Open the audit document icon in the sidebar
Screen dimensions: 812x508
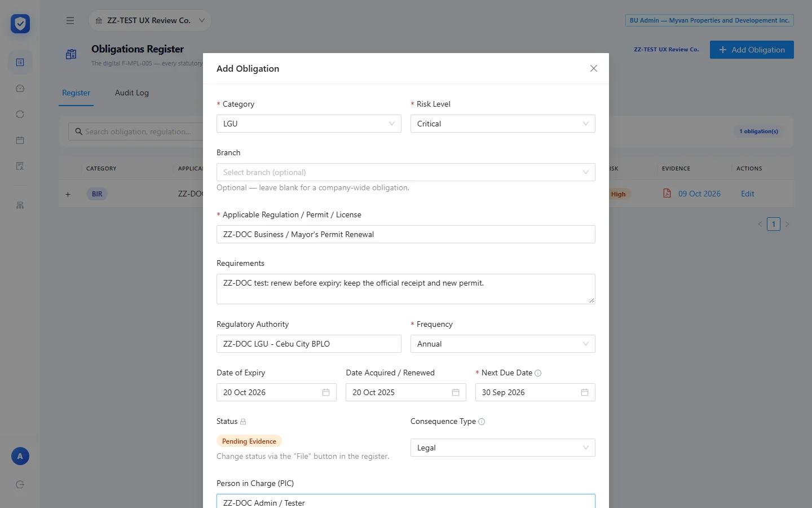click(20, 166)
